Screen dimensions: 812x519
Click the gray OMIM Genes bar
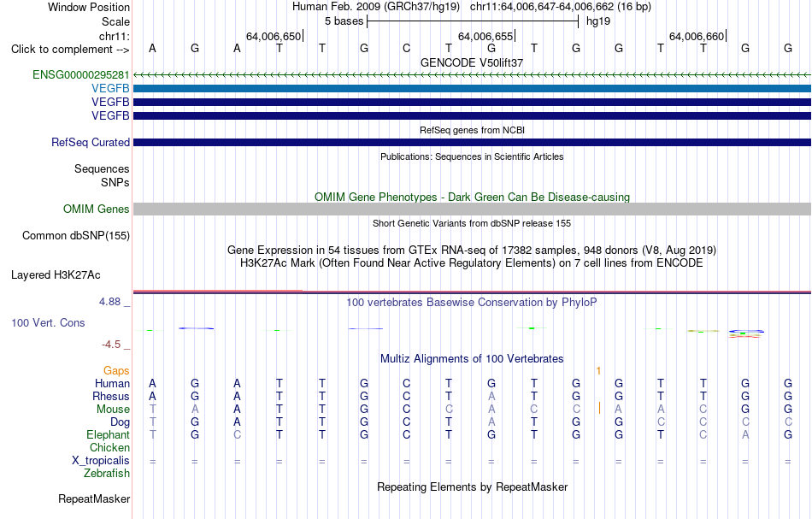coord(472,209)
